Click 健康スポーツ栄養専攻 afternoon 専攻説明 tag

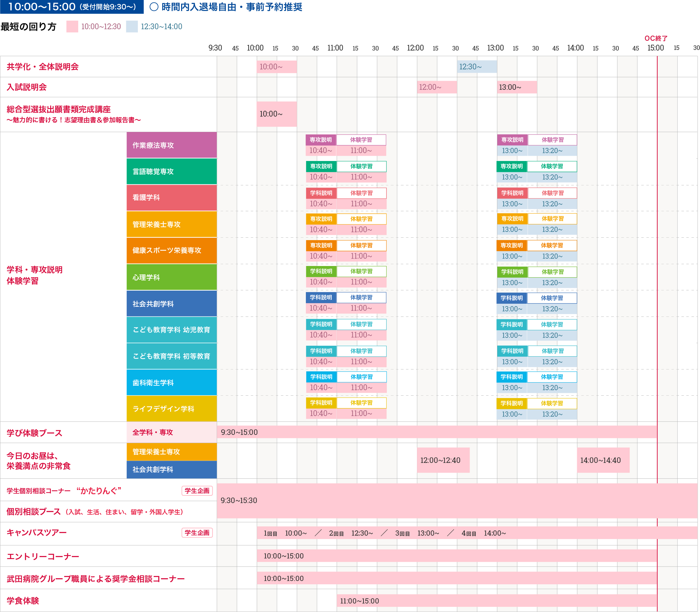(512, 245)
